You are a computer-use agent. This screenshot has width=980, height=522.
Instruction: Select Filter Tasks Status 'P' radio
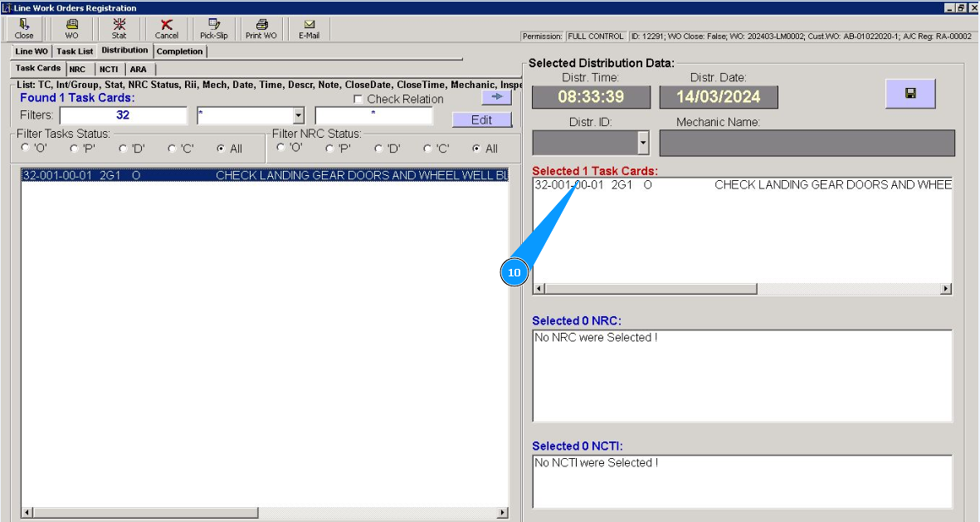tap(74, 149)
